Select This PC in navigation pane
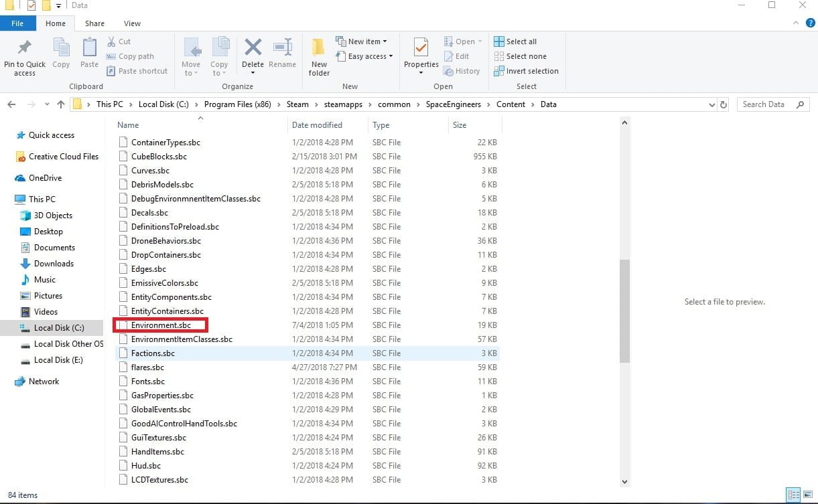This screenshot has width=818, height=504. pyautogui.click(x=42, y=199)
